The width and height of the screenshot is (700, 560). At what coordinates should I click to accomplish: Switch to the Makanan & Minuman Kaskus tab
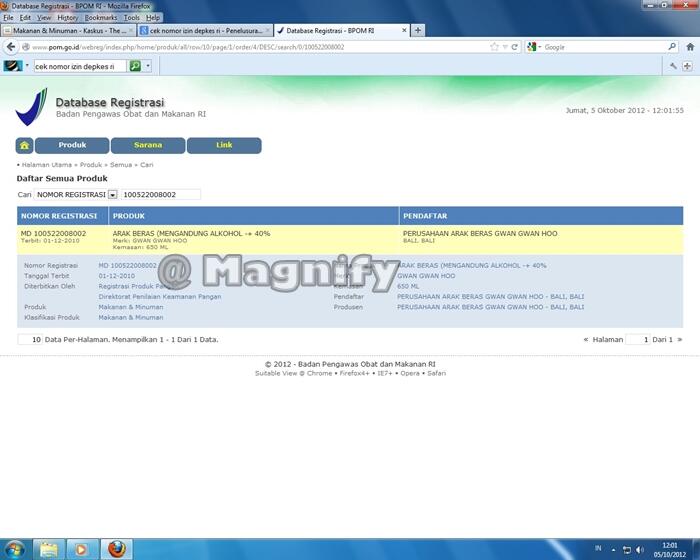[x=69, y=30]
